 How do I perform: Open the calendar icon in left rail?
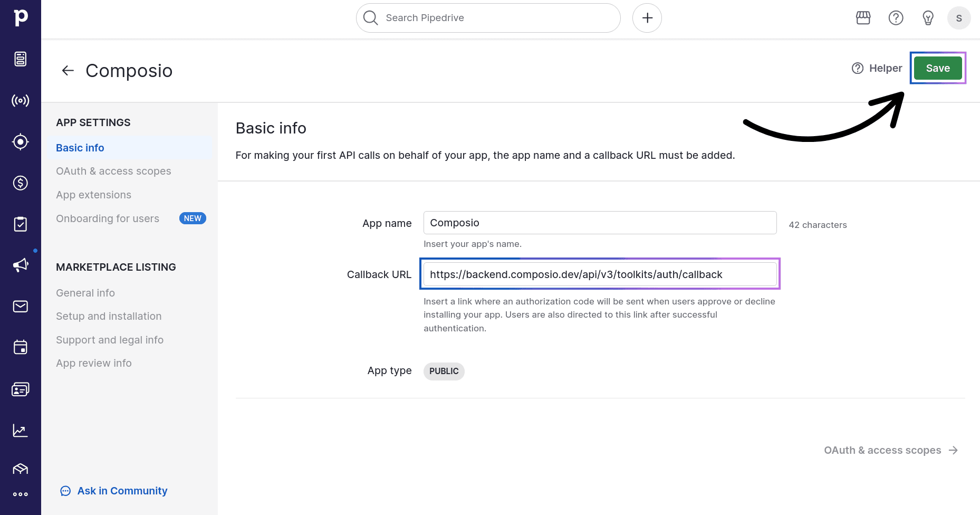coord(21,347)
